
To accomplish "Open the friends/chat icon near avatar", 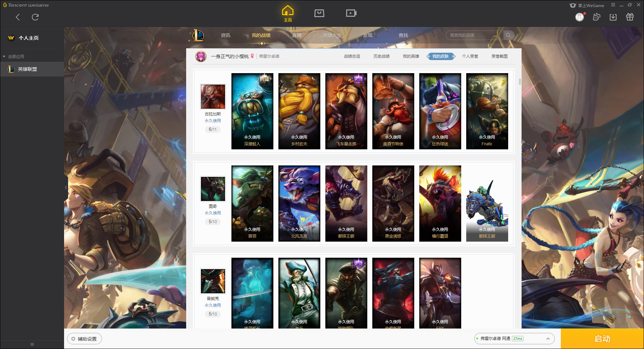I will [596, 17].
